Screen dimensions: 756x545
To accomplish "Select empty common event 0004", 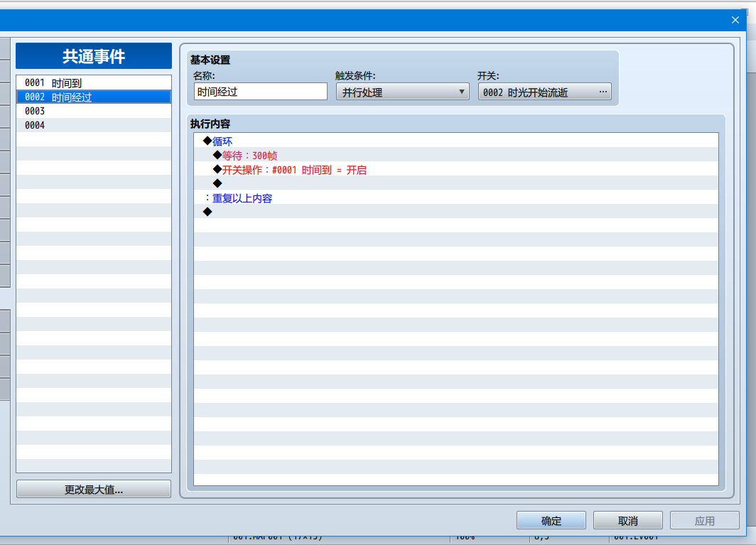I will point(94,125).
